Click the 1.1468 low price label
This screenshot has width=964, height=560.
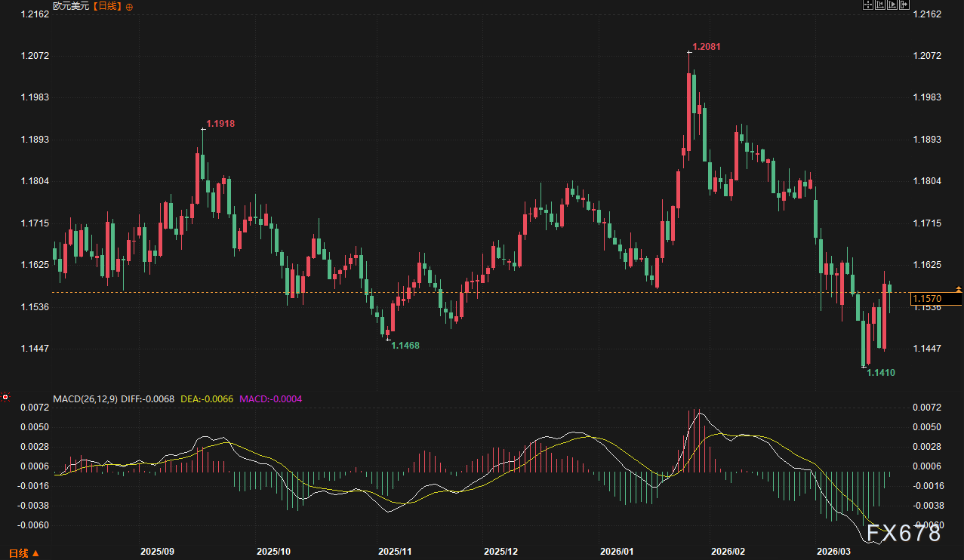[405, 345]
